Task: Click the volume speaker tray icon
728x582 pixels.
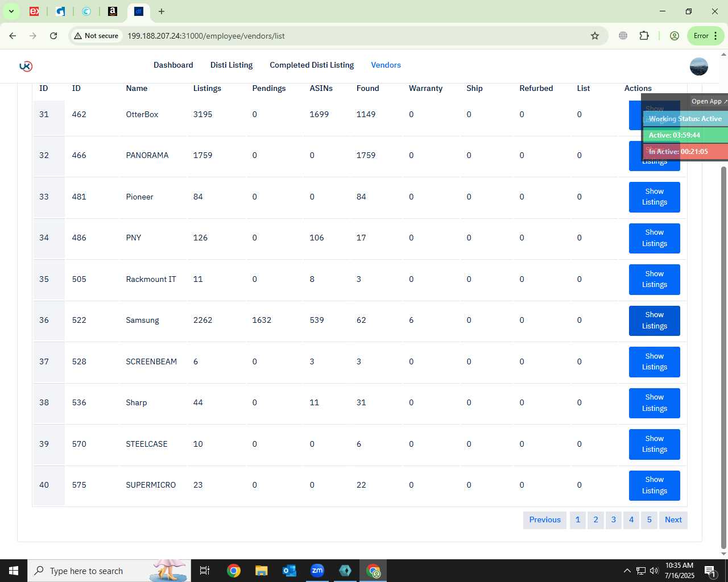Action: point(654,571)
